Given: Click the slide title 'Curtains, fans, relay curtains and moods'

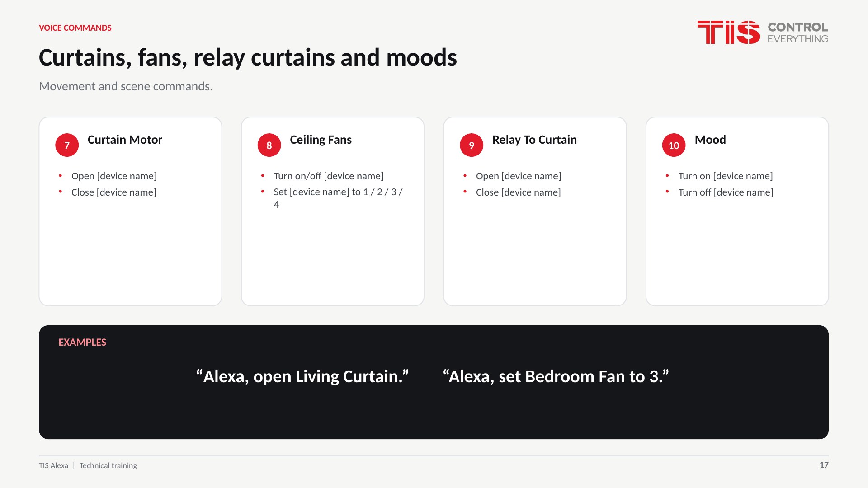Looking at the screenshot, I should [248, 58].
